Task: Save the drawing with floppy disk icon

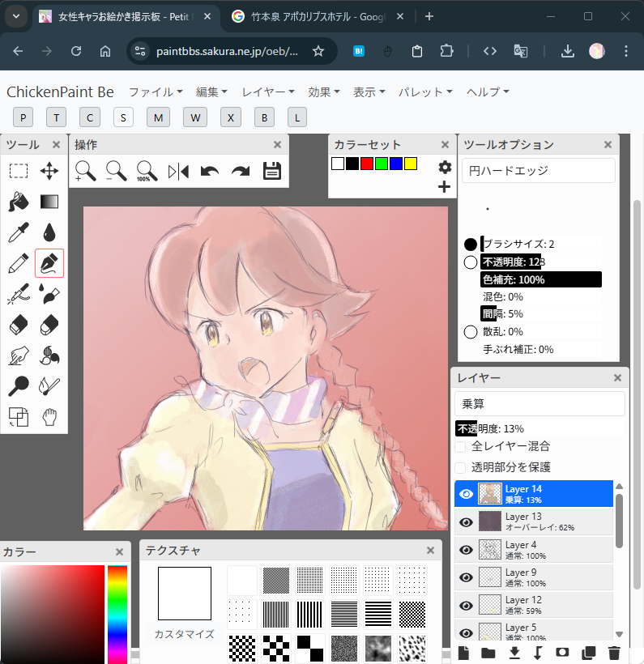Action: [272, 171]
